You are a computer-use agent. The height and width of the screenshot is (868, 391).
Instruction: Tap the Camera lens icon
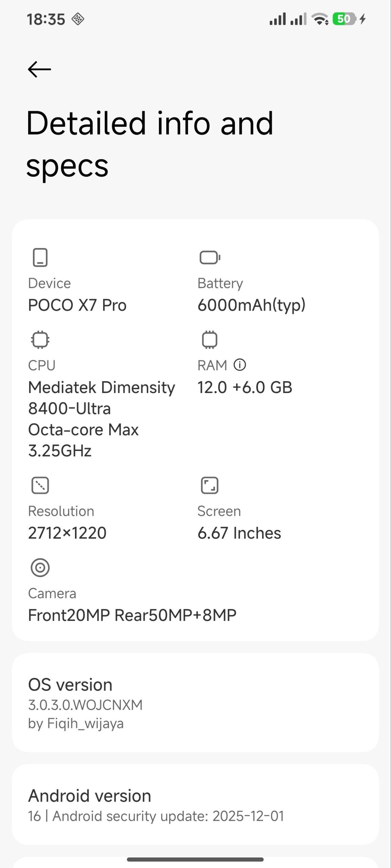40,568
